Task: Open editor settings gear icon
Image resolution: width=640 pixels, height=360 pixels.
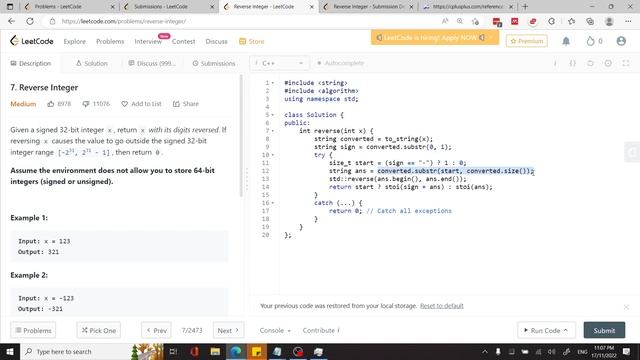Action: [608, 63]
